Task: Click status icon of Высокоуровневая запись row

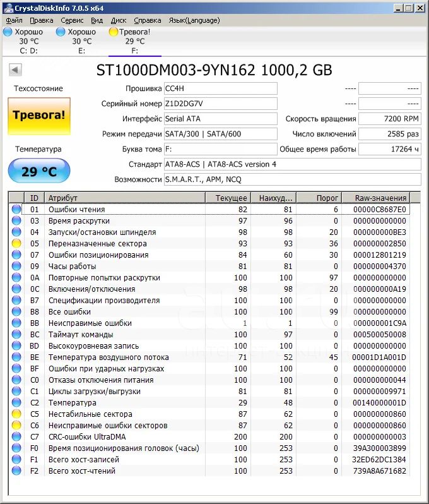Action: pos(16,345)
